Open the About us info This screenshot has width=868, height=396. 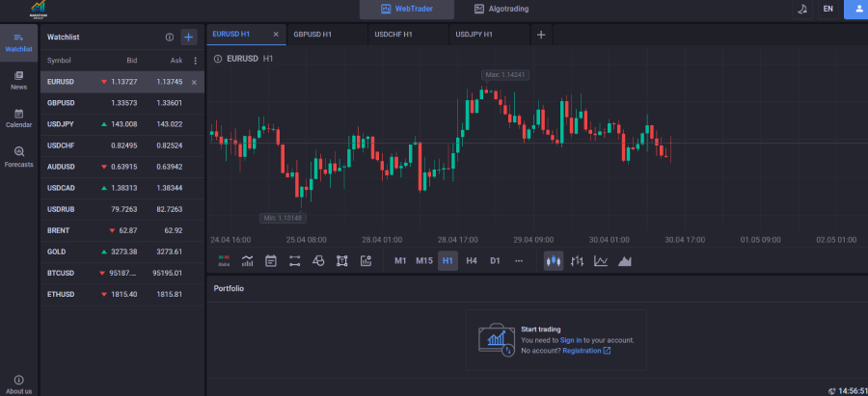click(x=19, y=384)
